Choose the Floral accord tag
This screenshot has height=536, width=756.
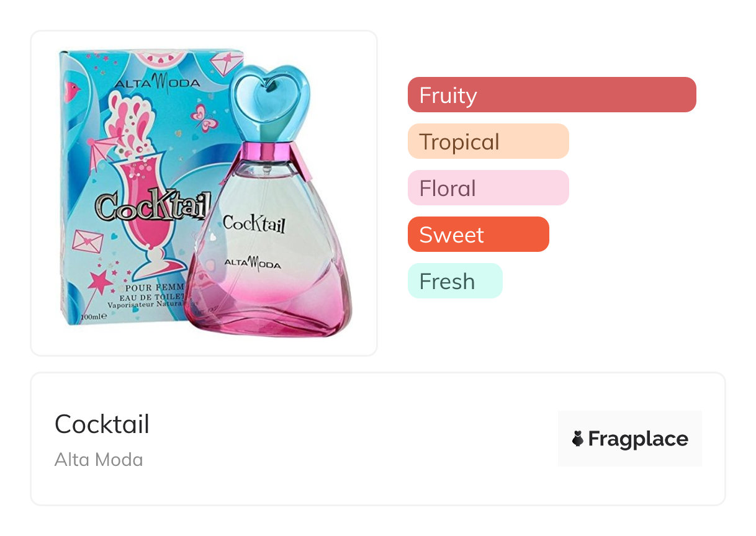pyautogui.click(x=488, y=188)
